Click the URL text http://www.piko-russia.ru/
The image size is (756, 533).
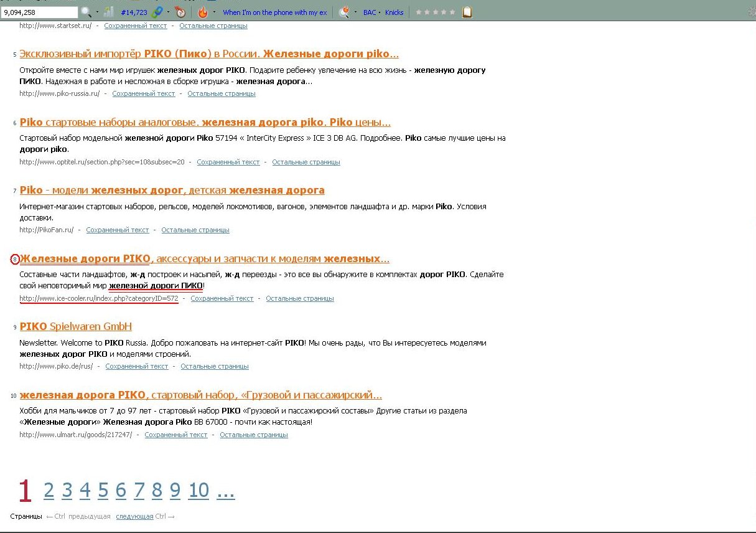[60, 94]
